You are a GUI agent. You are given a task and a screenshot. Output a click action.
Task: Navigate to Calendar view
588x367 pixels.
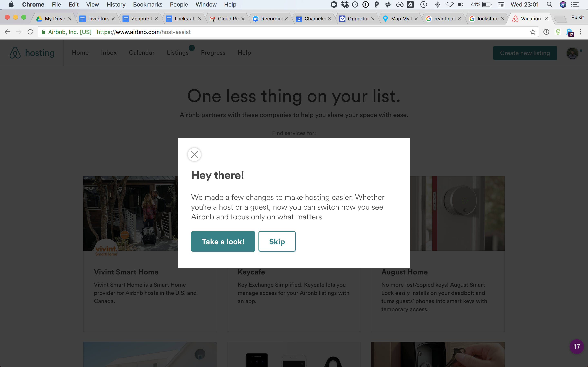[141, 52]
